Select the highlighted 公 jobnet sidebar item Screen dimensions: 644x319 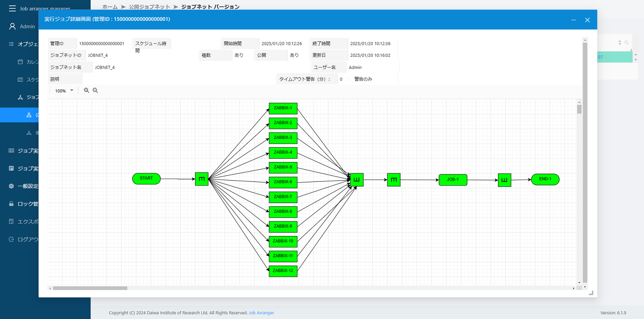pos(19,115)
